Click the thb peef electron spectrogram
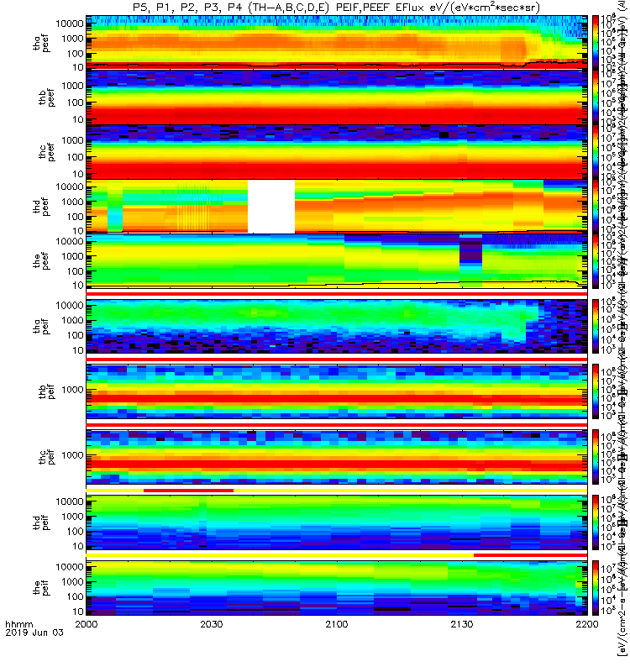The height and width of the screenshot is (672, 630). coord(337,97)
